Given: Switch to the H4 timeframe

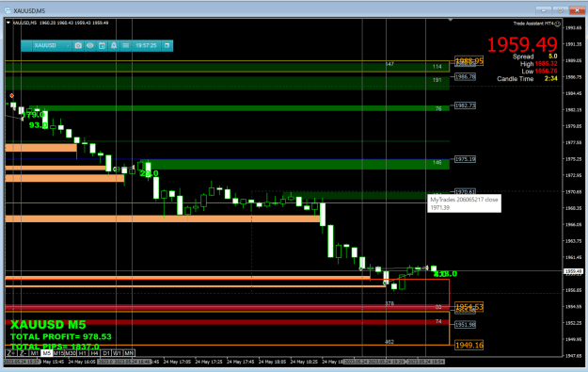Looking at the screenshot, I should coord(94,353).
